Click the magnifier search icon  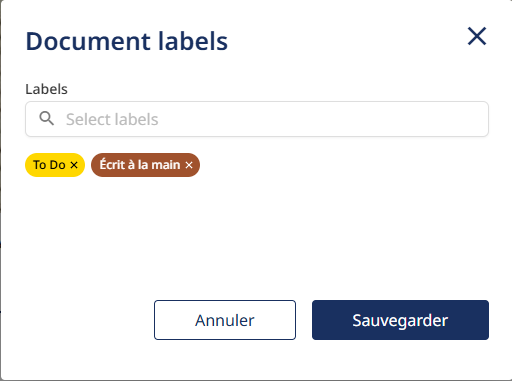(46, 118)
